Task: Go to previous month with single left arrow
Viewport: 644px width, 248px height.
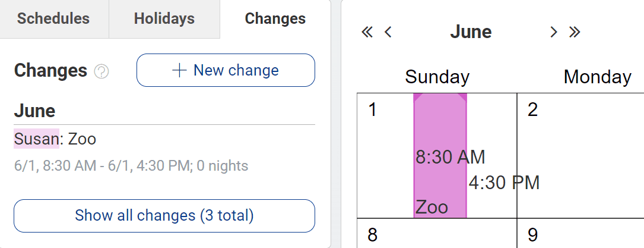Action: point(388,32)
